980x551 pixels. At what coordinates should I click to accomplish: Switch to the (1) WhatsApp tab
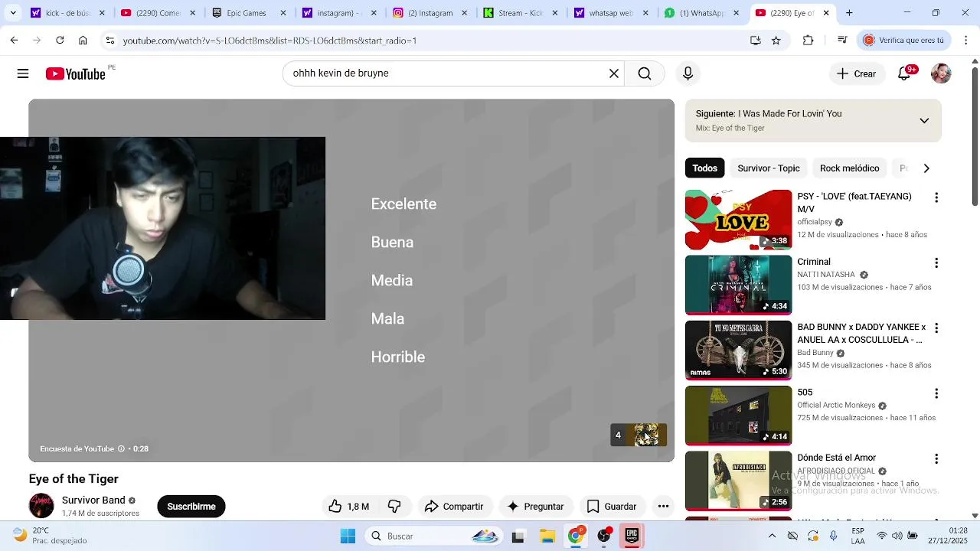click(x=702, y=13)
